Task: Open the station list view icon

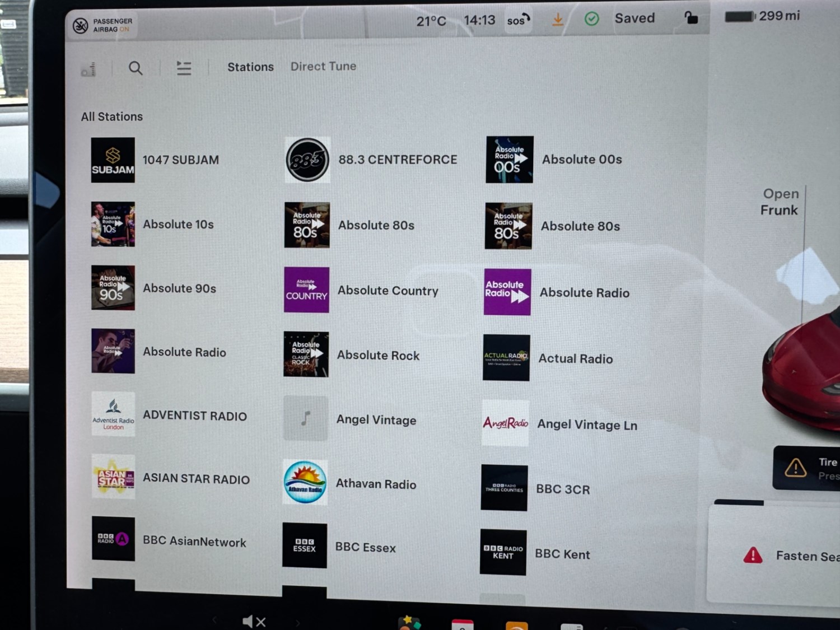Action: 184,68
